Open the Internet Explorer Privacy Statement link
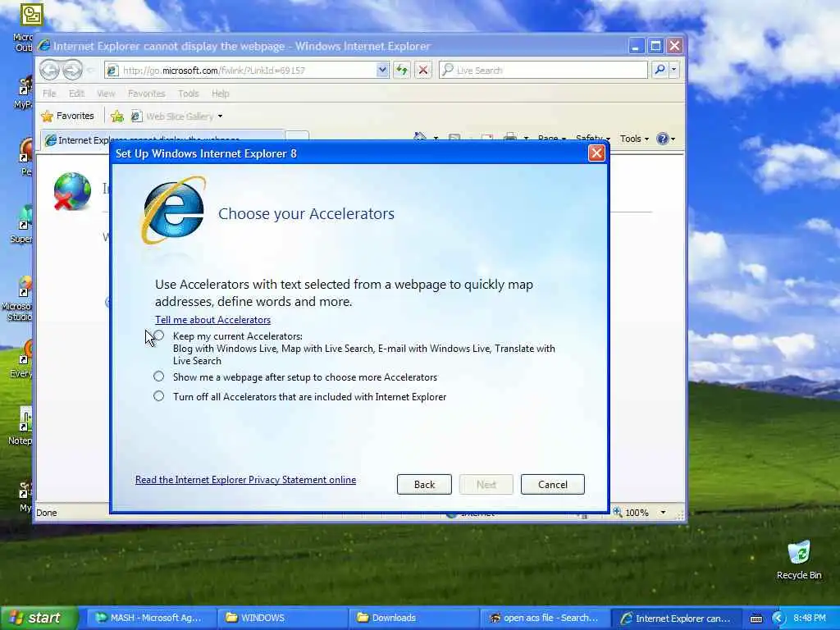The width and height of the screenshot is (840, 630). point(245,480)
